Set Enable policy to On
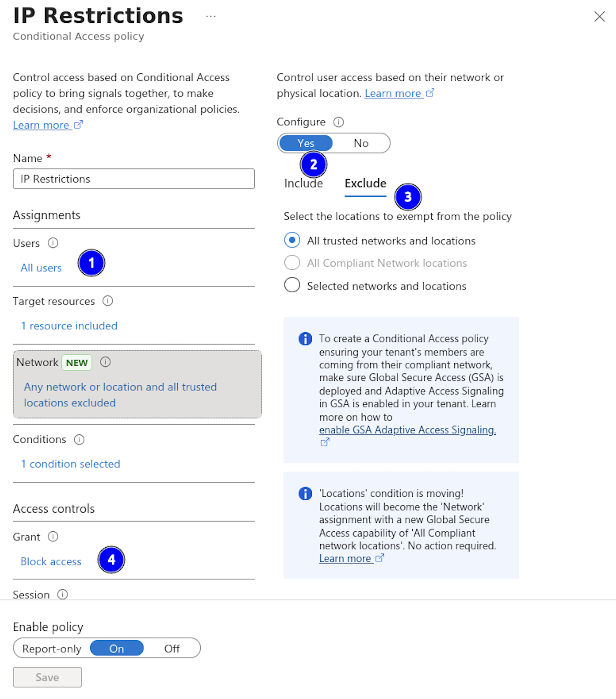The height and width of the screenshot is (699, 616). pos(117,649)
